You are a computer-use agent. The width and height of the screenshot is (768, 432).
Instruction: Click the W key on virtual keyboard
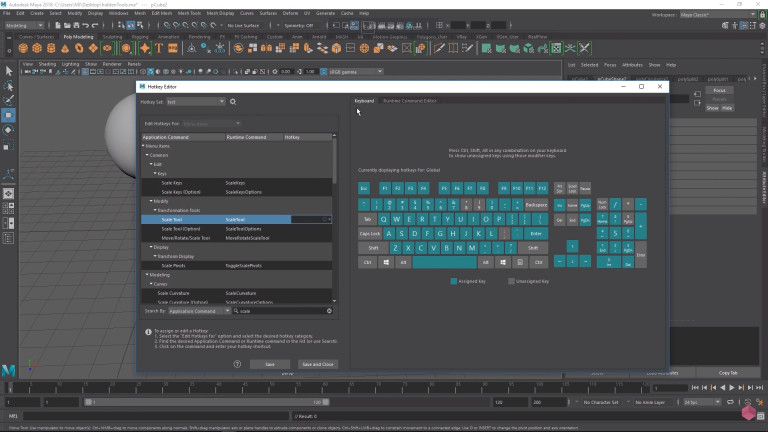tap(396, 219)
